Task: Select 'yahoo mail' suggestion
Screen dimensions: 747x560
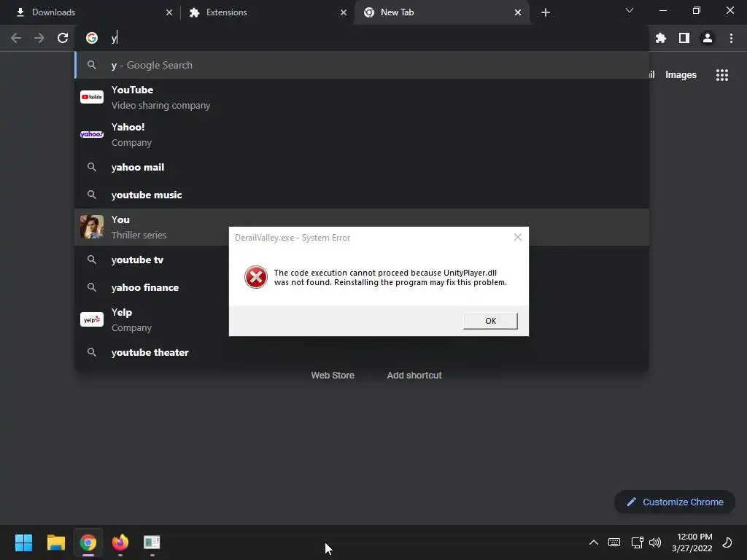Action: click(362, 167)
